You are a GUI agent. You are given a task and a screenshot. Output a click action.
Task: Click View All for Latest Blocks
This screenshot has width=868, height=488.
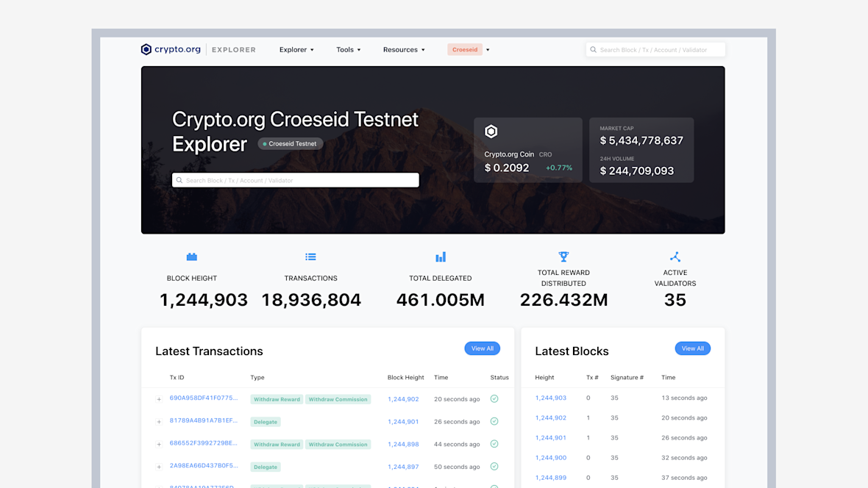coord(692,348)
